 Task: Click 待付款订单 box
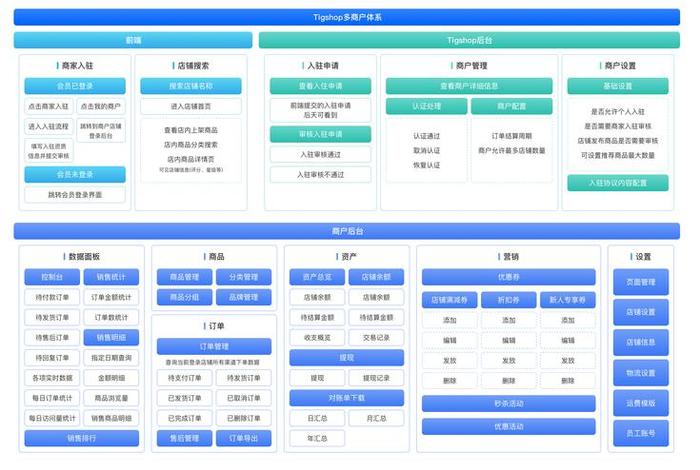52,297
